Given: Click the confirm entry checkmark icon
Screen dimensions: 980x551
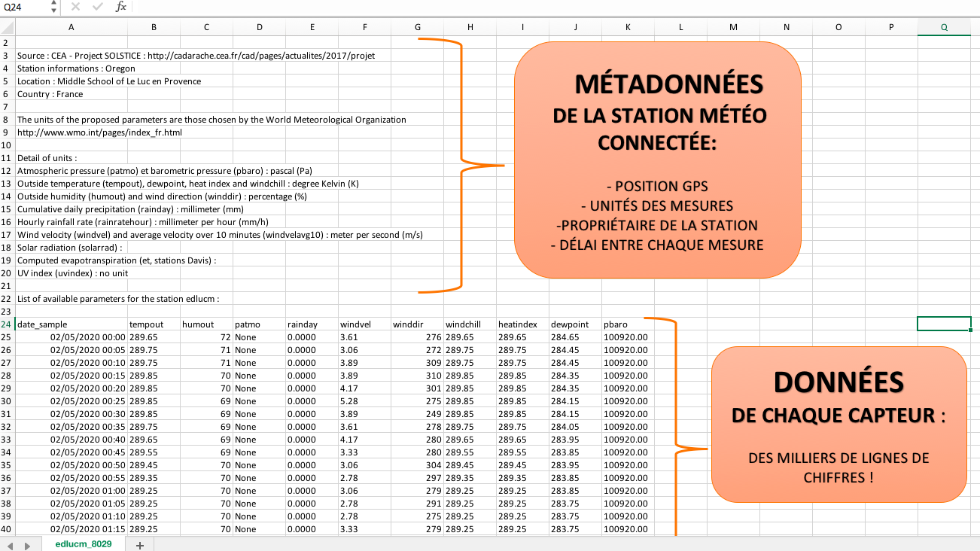Looking at the screenshot, I should click(x=98, y=7).
